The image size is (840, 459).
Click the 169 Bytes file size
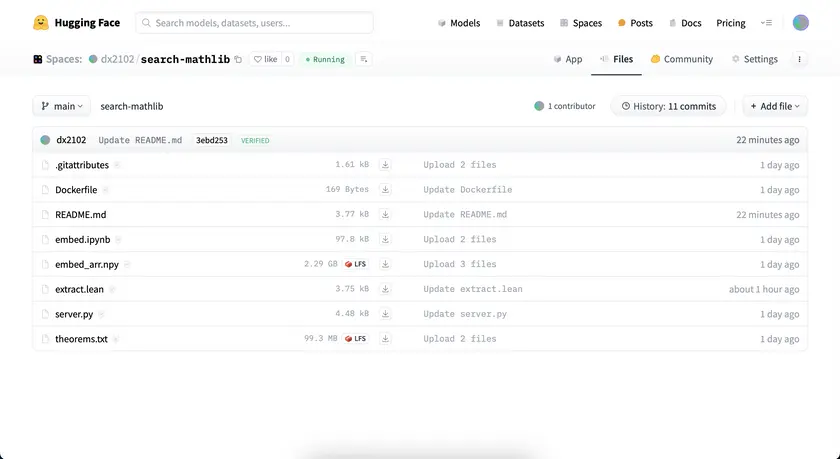point(347,190)
